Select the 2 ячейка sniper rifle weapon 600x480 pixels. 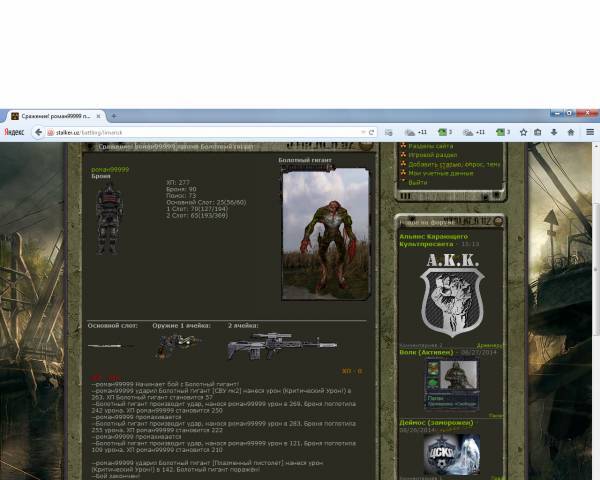282,346
